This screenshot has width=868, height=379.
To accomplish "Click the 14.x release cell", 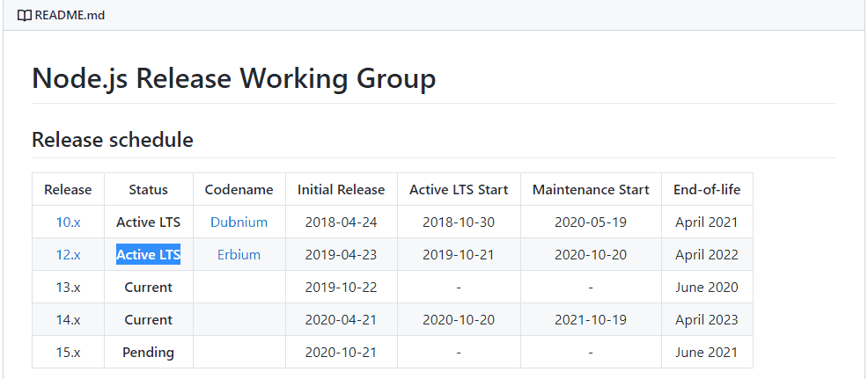I will 68,320.
